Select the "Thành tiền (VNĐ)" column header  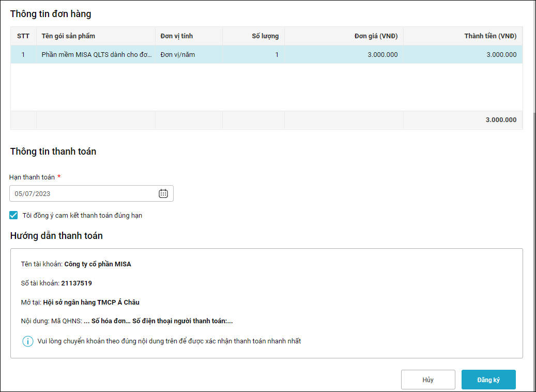490,36
